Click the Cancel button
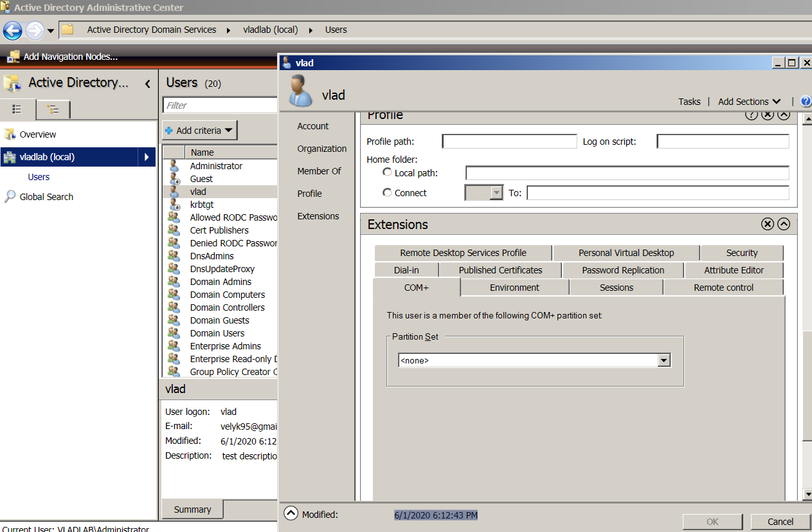Screen dimensions: 812x532 [780, 522]
